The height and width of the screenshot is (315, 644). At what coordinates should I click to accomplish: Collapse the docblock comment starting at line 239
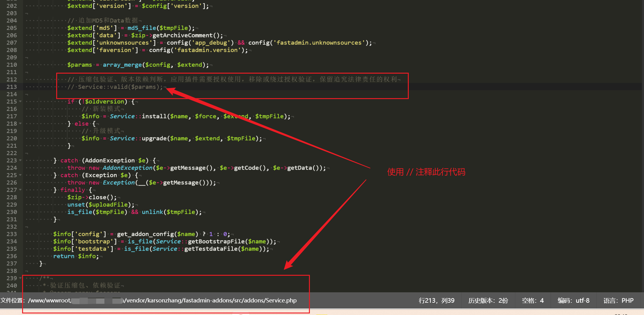pyautogui.click(x=20, y=278)
